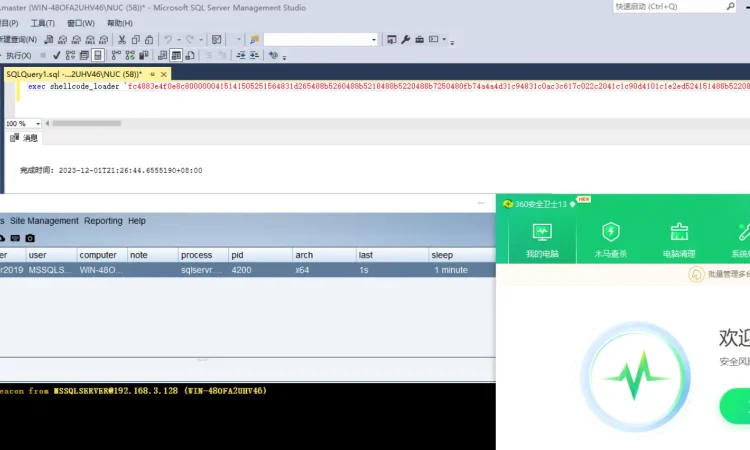Screen dimensions: 750x450
Task: Click the Increase Indent icon
Action: (x=254, y=55)
